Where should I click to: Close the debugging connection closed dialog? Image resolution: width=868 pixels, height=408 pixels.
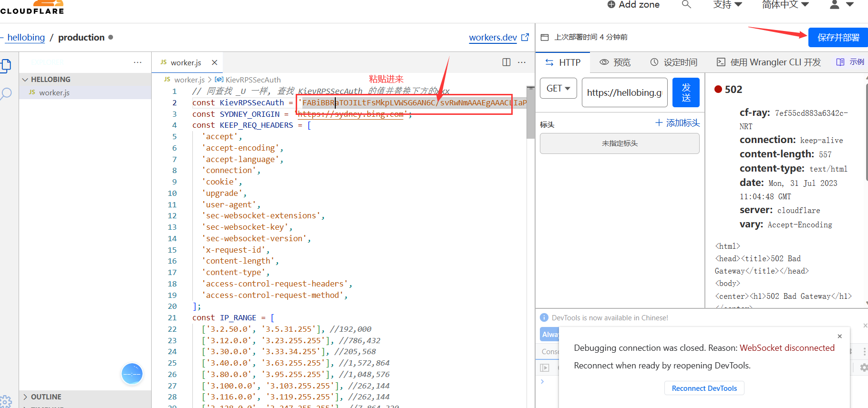pyautogui.click(x=840, y=336)
